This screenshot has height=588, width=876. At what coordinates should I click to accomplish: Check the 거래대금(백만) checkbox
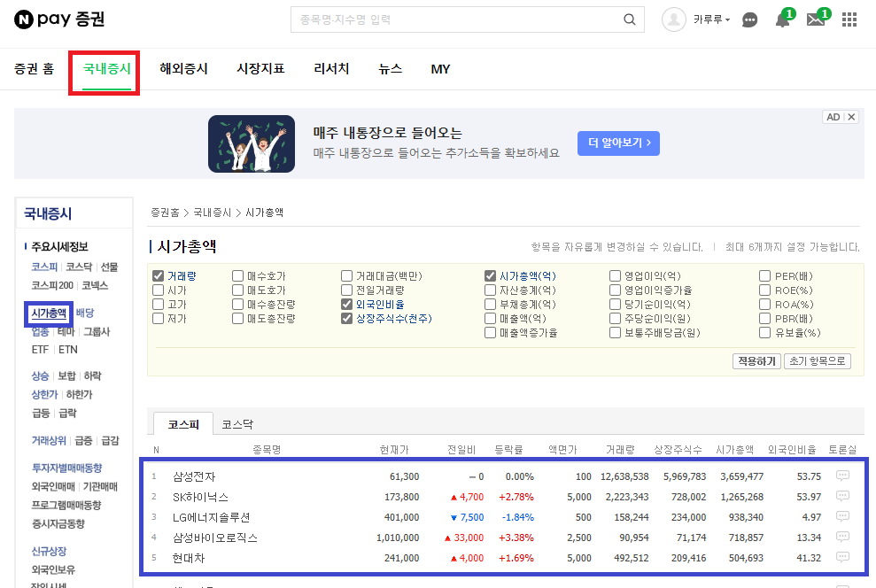pyautogui.click(x=347, y=276)
